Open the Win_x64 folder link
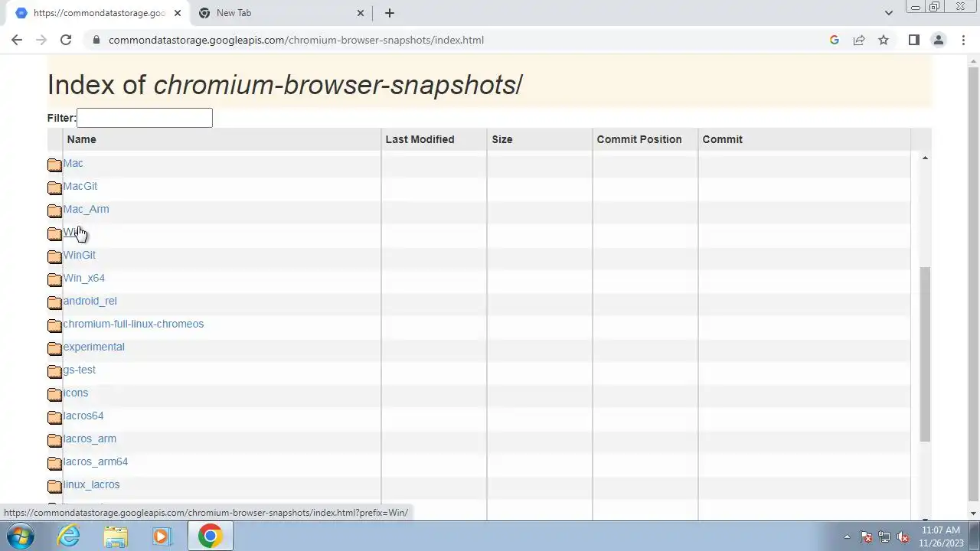980x551 pixels. [83, 278]
